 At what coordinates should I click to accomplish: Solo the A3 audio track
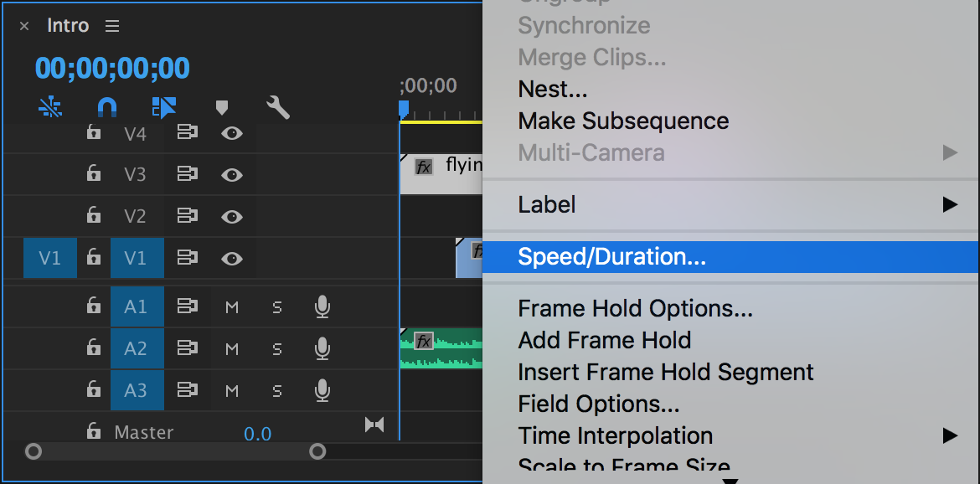(277, 389)
